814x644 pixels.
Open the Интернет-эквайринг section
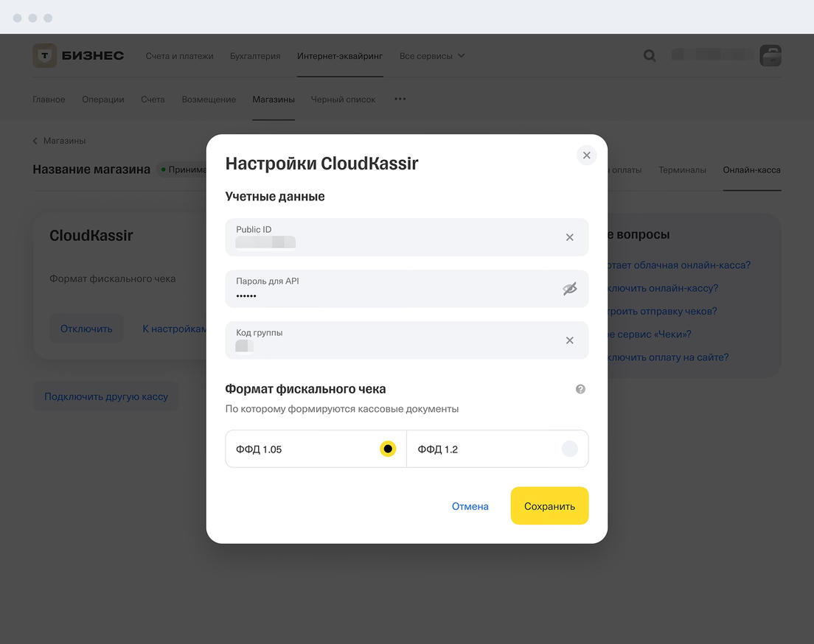pos(339,56)
